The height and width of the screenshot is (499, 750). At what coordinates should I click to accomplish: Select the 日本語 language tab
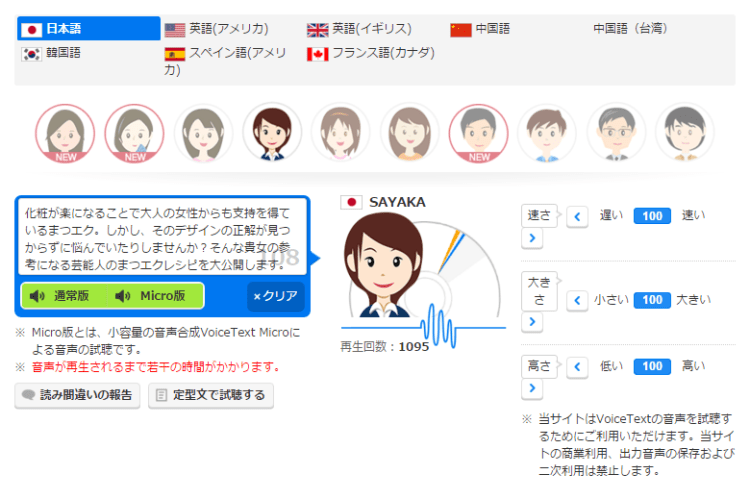[x=88, y=29]
